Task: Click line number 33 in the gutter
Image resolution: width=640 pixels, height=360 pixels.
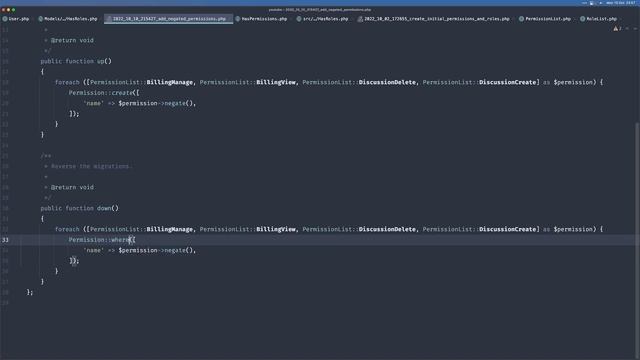Action: (5, 240)
